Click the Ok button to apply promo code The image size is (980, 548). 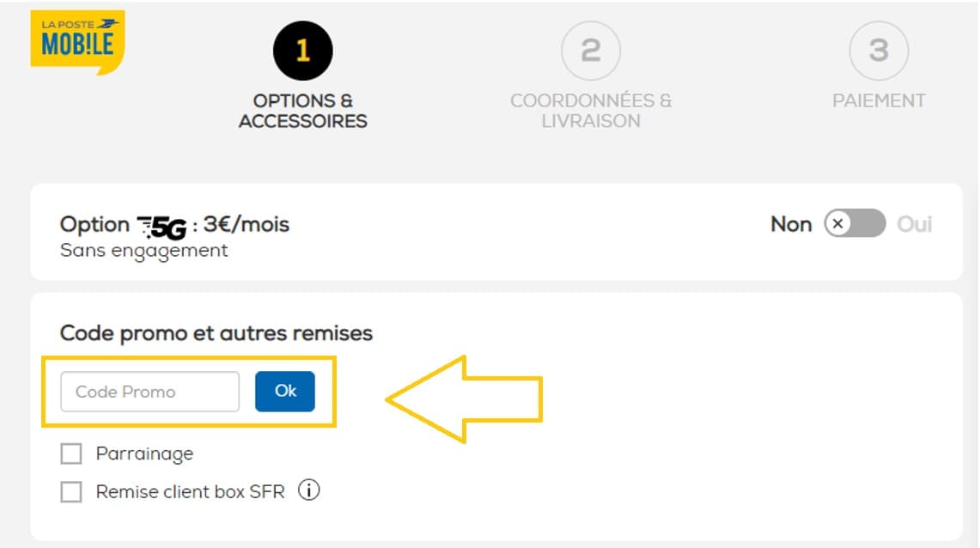pos(284,391)
